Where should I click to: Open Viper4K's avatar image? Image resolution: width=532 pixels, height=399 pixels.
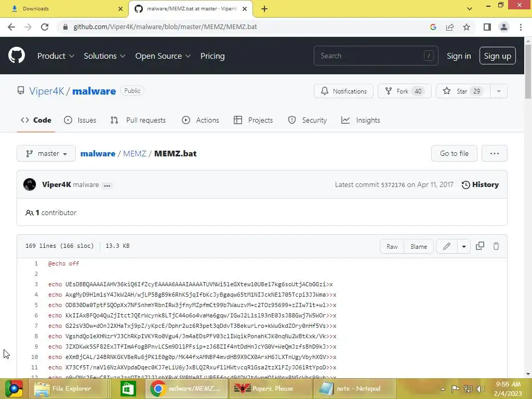point(30,184)
